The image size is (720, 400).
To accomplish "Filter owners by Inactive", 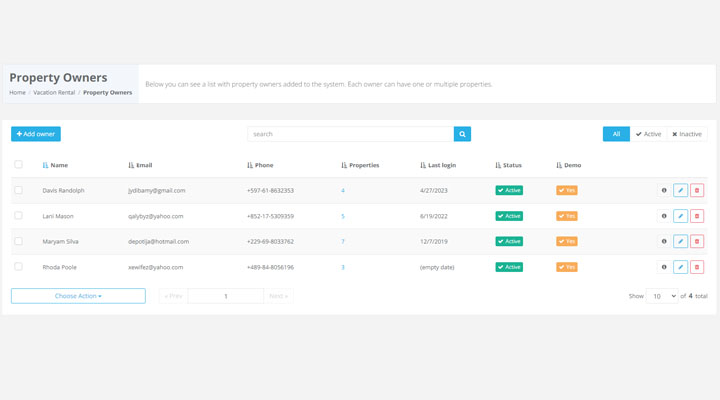I will (x=687, y=134).
